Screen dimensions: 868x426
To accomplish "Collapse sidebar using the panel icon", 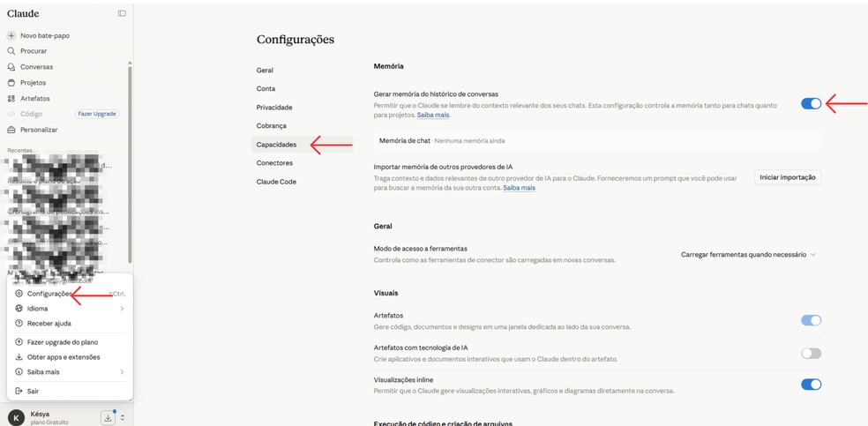I will click(x=122, y=13).
